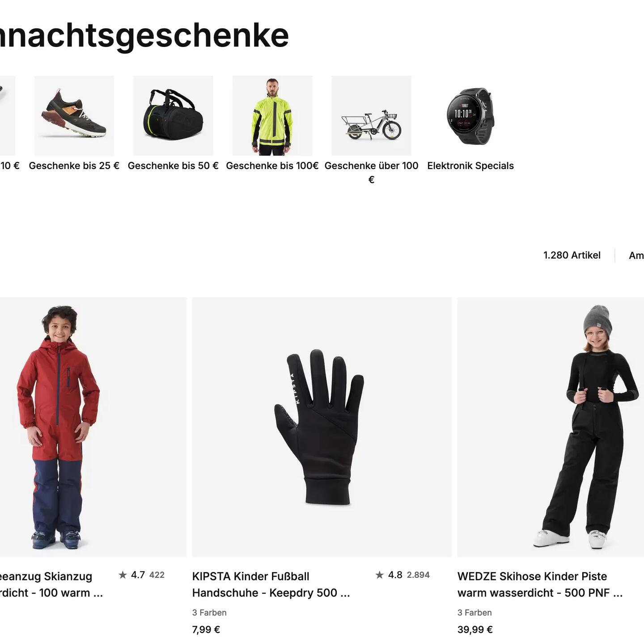Go to Geschenke bis 25 € link

(x=74, y=165)
